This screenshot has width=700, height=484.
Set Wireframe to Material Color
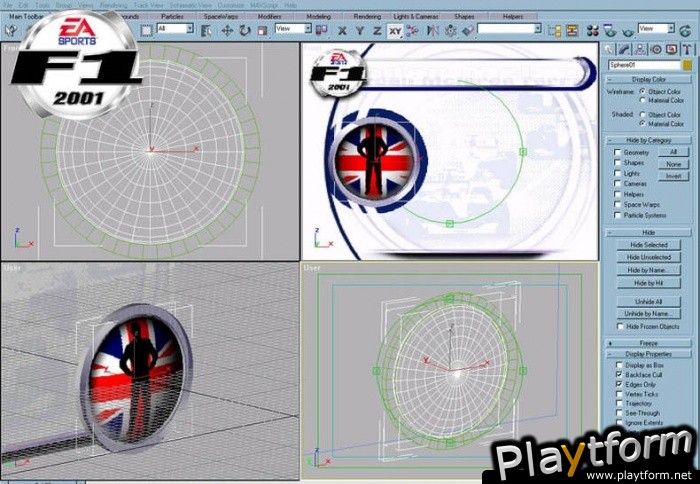(x=642, y=100)
